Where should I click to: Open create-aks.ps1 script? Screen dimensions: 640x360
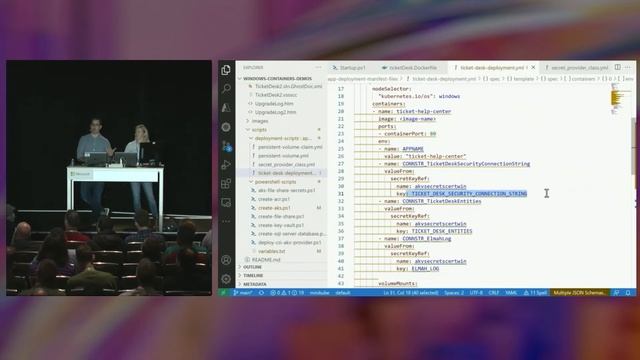click(x=274, y=208)
